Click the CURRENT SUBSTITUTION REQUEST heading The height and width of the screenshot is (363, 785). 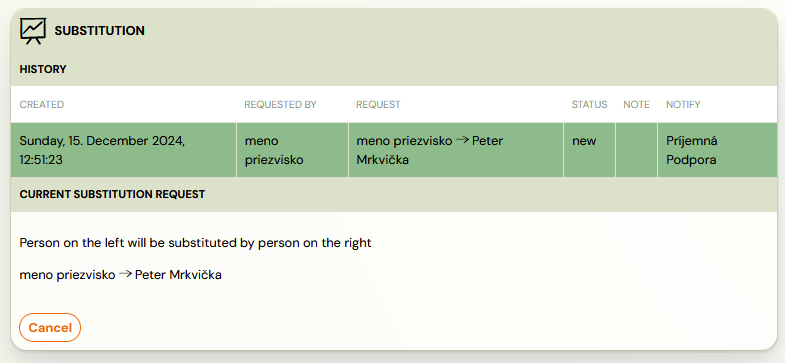[112, 194]
